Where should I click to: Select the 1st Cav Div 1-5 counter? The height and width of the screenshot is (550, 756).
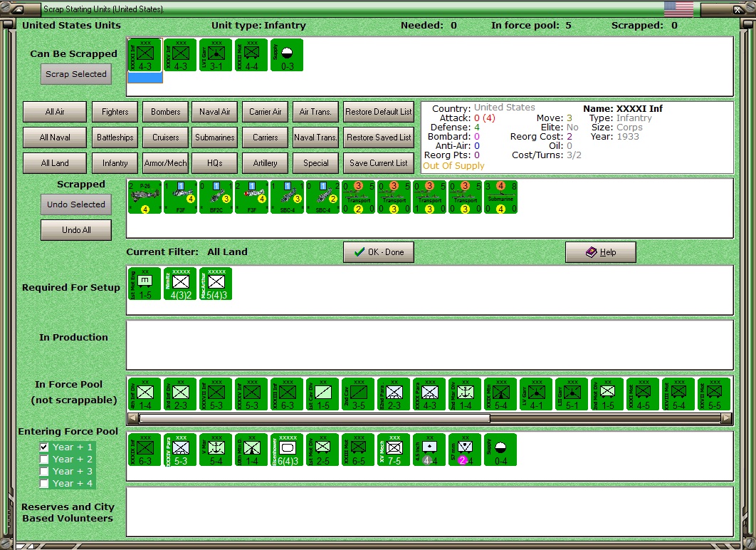323,394
